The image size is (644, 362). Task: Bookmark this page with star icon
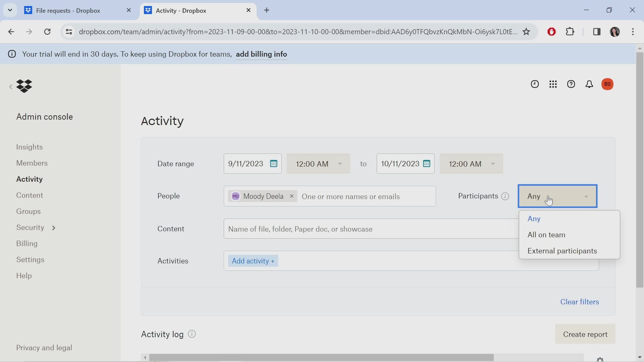526,32
